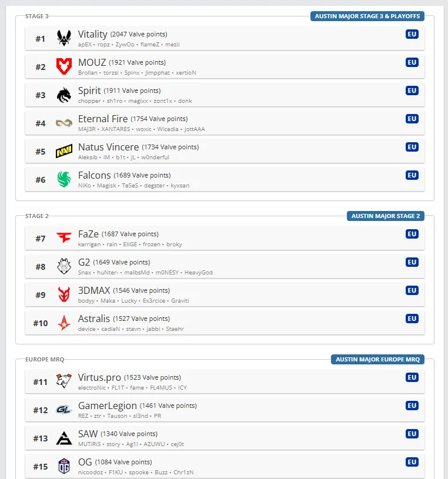
Task: Open the Astralis team name link
Action: point(94,319)
